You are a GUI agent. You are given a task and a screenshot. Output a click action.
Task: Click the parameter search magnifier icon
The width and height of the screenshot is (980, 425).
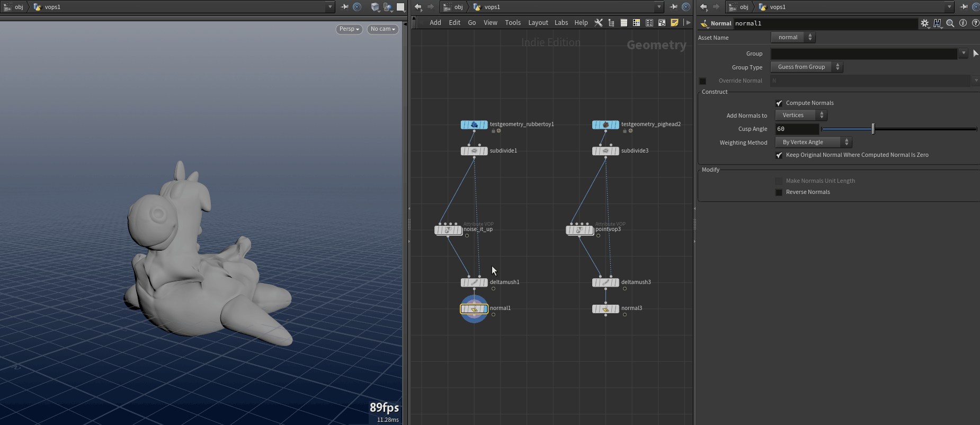point(950,23)
